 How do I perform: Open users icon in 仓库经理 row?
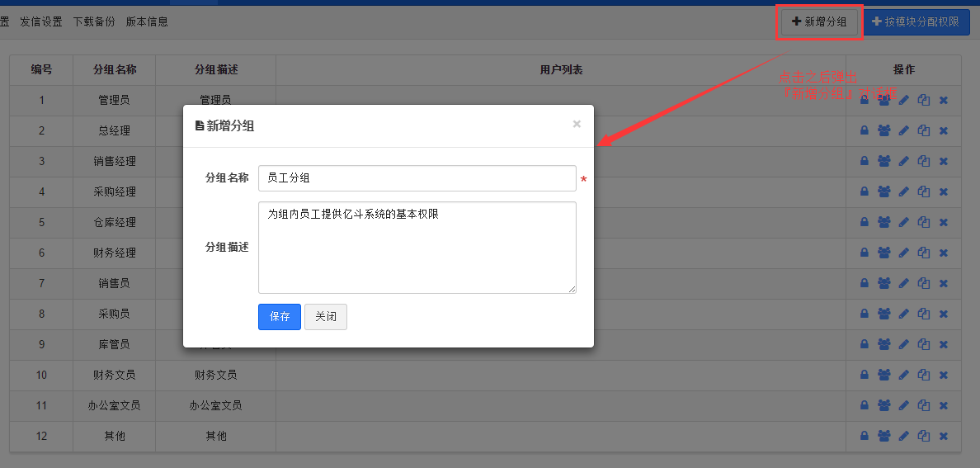point(883,222)
